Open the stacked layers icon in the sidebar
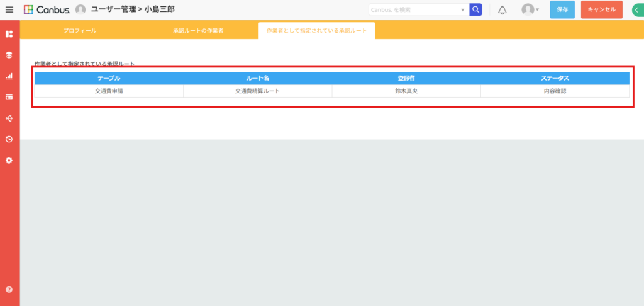The image size is (644, 306). (9, 55)
